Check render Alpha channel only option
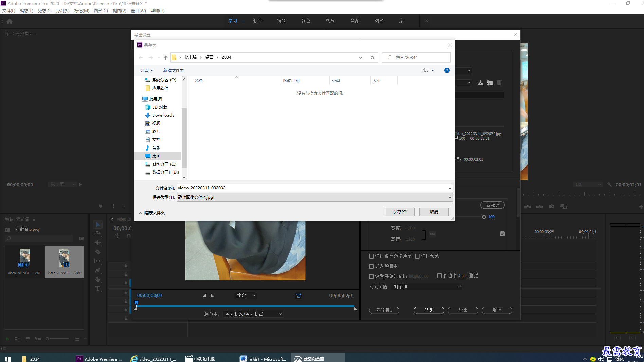 tap(440, 276)
